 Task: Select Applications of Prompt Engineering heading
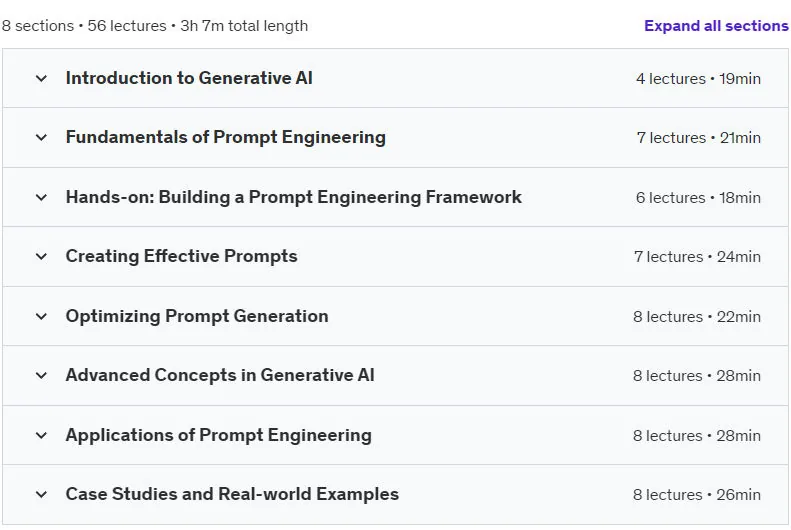(x=218, y=435)
